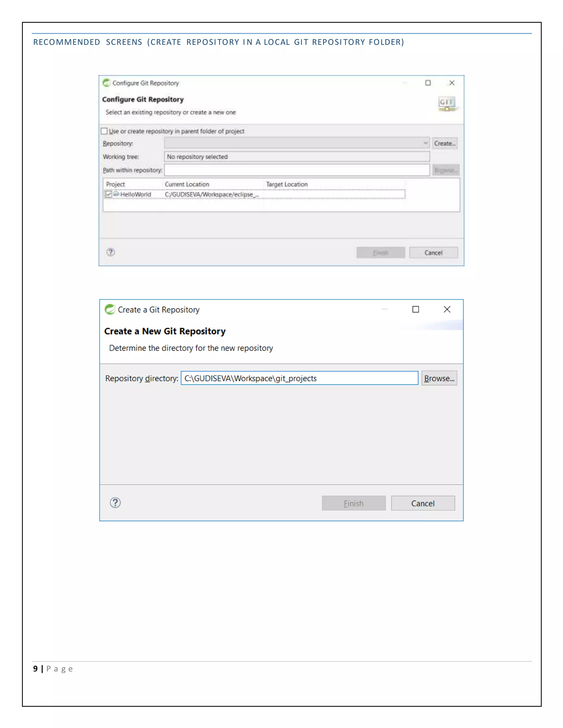Cancel the Create a Git Repository dialog
563x728 pixels.
pyautogui.click(x=423, y=503)
